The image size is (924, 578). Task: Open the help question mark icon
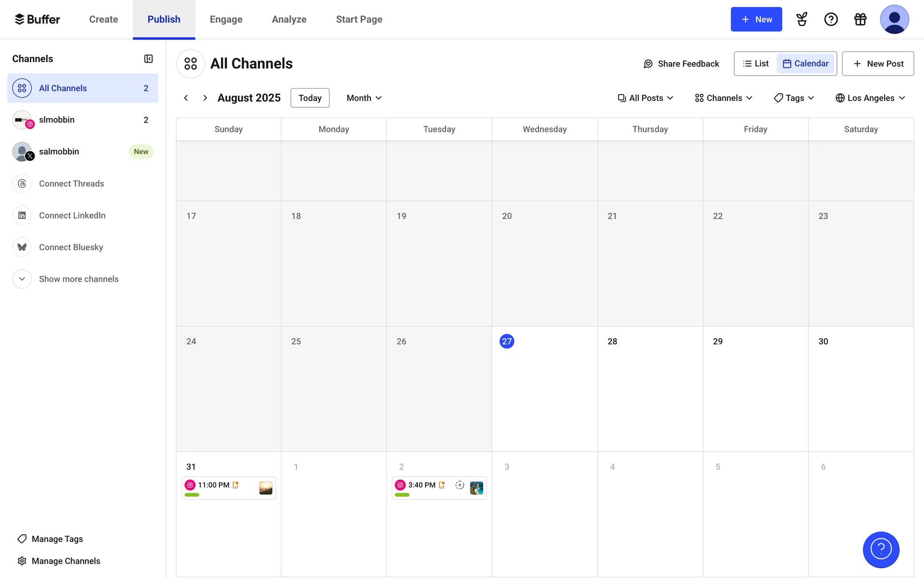(x=831, y=19)
